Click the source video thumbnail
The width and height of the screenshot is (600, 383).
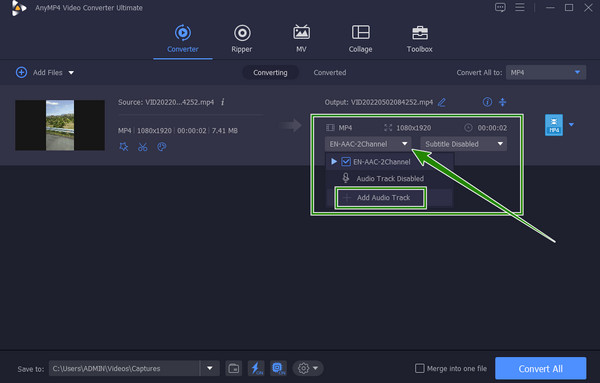[x=60, y=125]
